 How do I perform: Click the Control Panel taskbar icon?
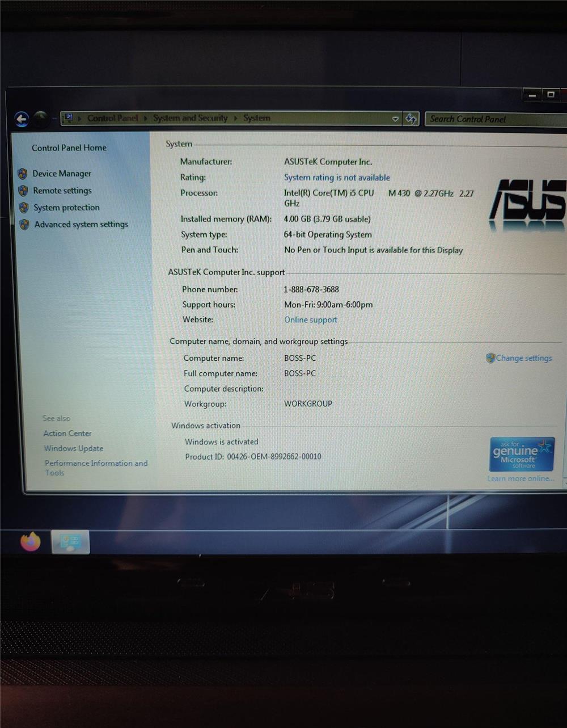coord(70,542)
